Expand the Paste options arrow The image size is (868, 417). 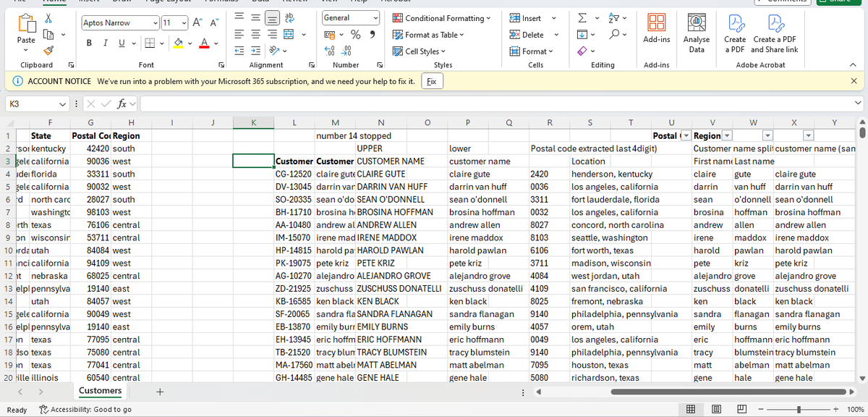[26, 49]
